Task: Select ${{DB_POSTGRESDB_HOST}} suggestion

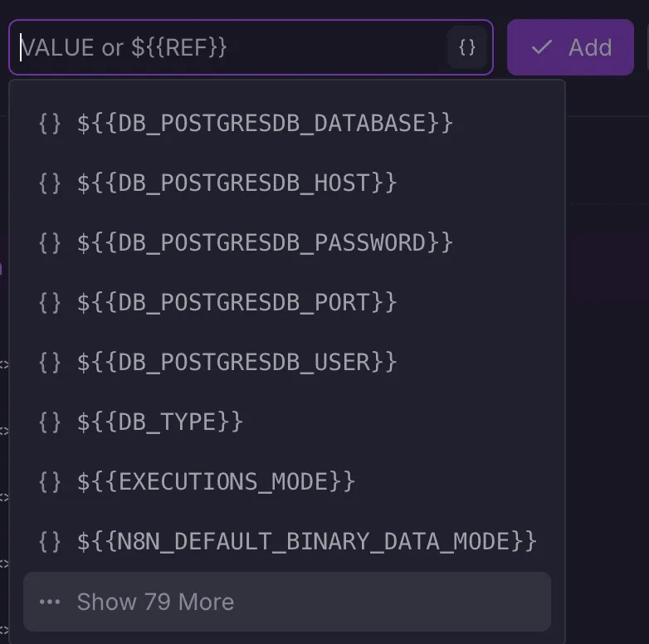Action: click(x=237, y=183)
